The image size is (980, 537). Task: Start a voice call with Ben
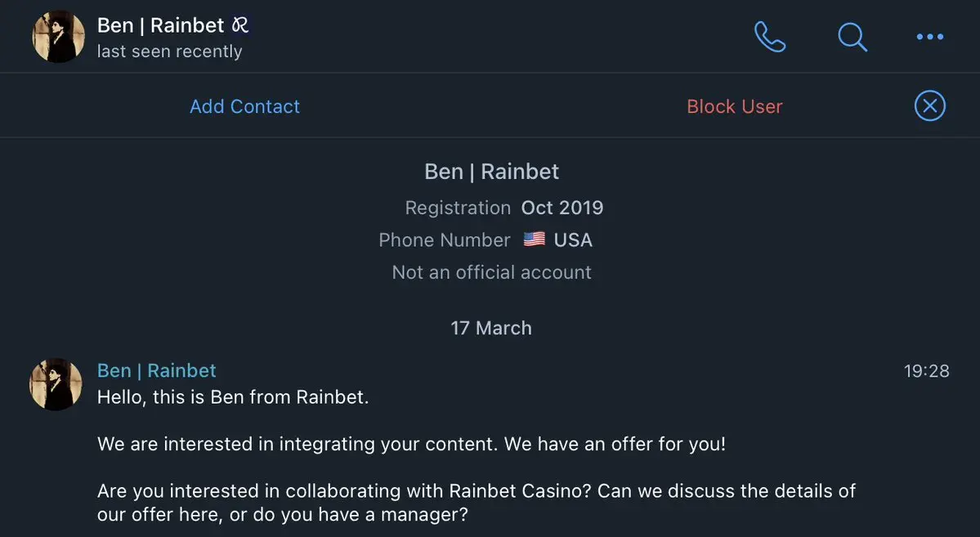(x=770, y=37)
